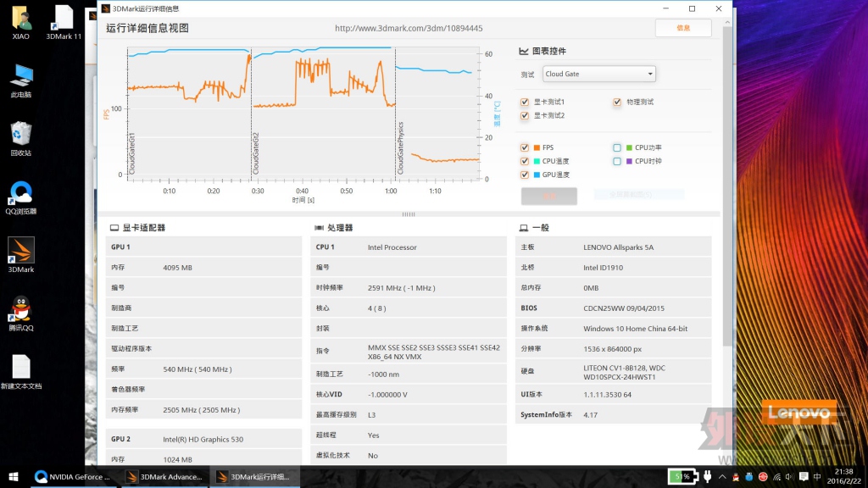Switch to 3DMark Advanced taskbar window
This screenshot has width=868, height=488.
164,476
